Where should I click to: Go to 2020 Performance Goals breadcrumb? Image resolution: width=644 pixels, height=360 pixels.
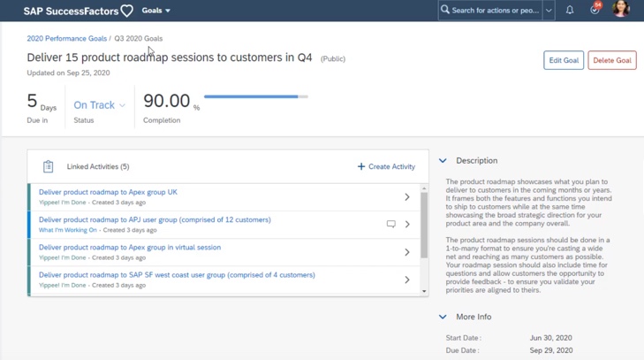coord(66,39)
